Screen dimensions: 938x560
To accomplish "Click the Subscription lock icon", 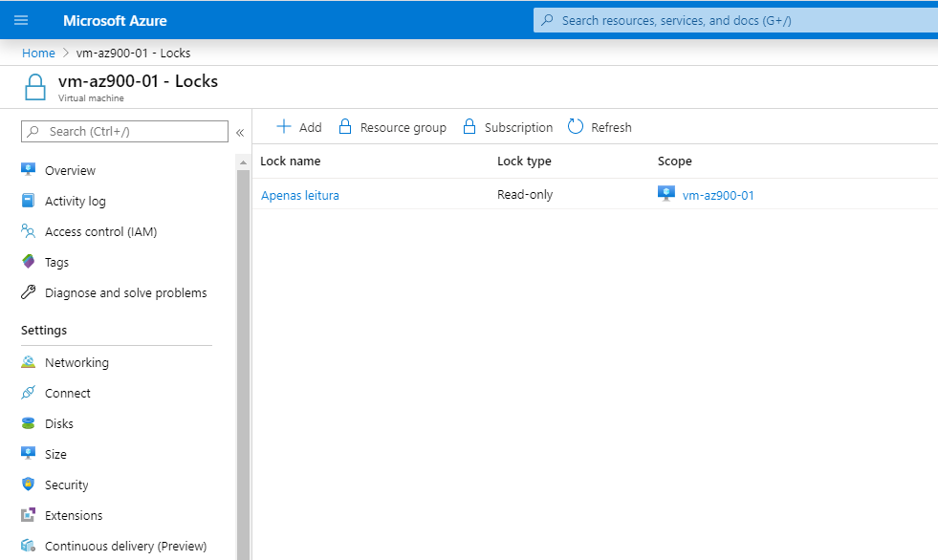I will click(x=469, y=126).
